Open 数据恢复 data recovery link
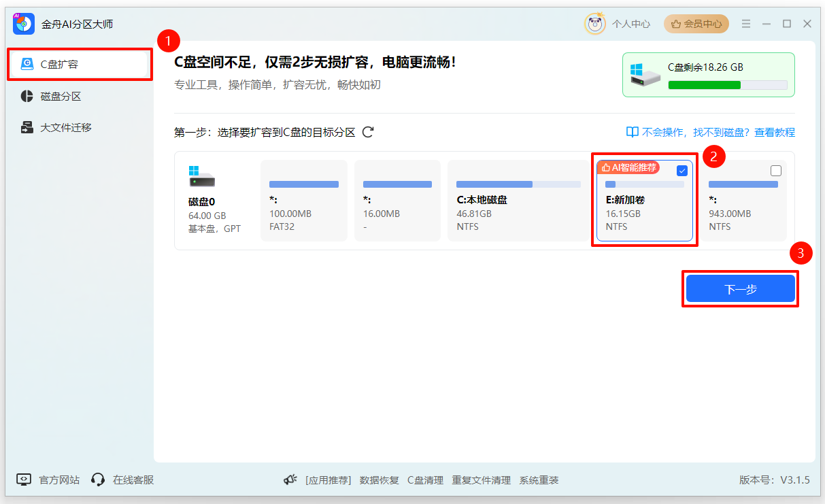825x504 pixels. tap(379, 480)
